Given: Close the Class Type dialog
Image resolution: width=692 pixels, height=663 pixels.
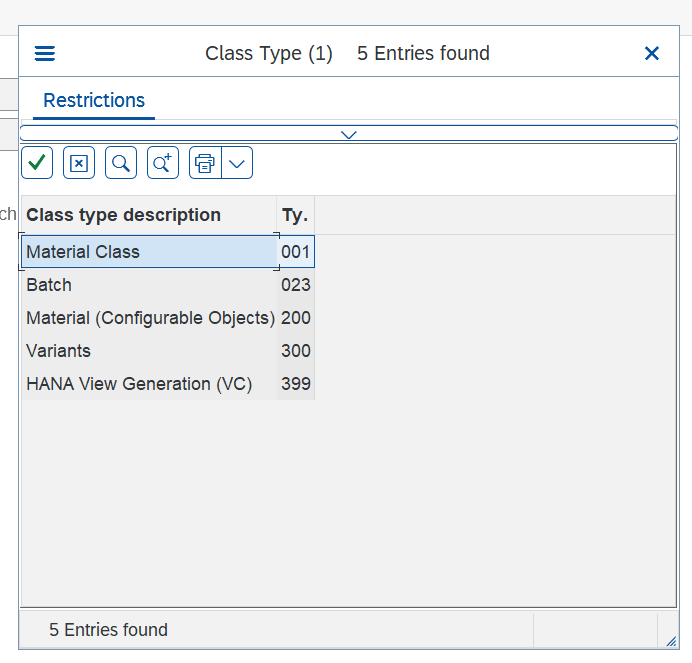Looking at the screenshot, I should (652, 54).
